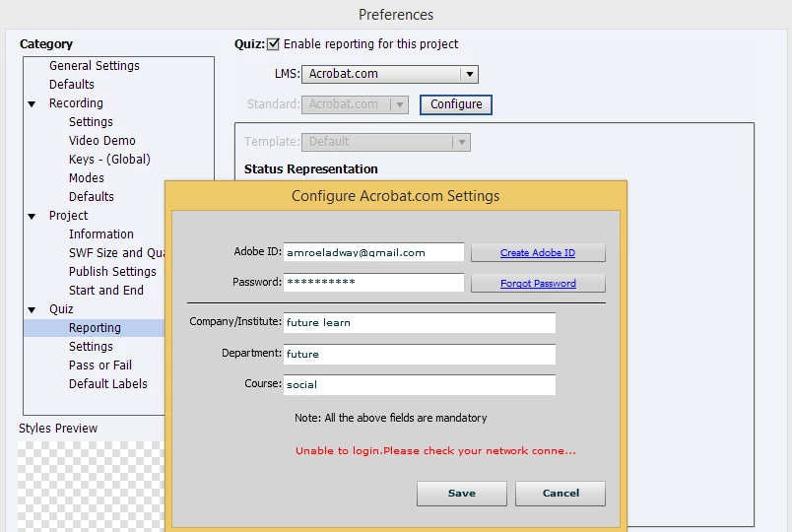The image size is (792, 532).
Task: Save the Acrobat.com settings
Action: pos(462,494)
